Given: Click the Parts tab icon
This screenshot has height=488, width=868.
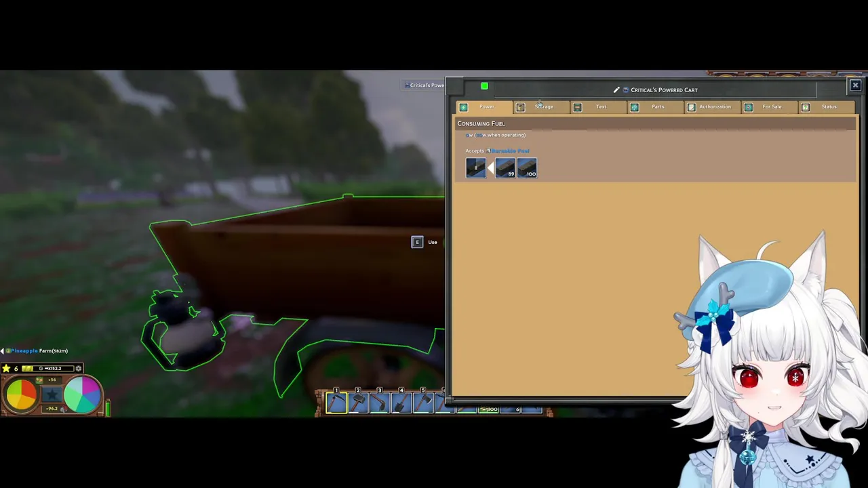Looking at the screenshot, I should pos(634,107).
